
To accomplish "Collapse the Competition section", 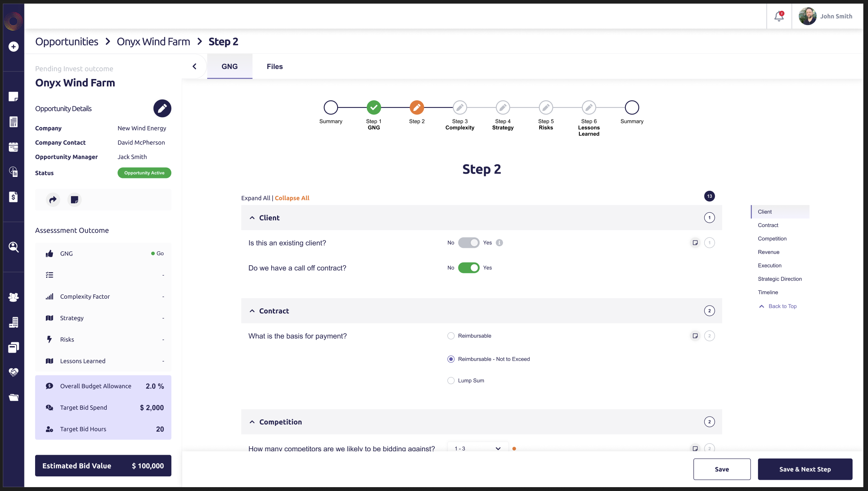I will point(252,422).
